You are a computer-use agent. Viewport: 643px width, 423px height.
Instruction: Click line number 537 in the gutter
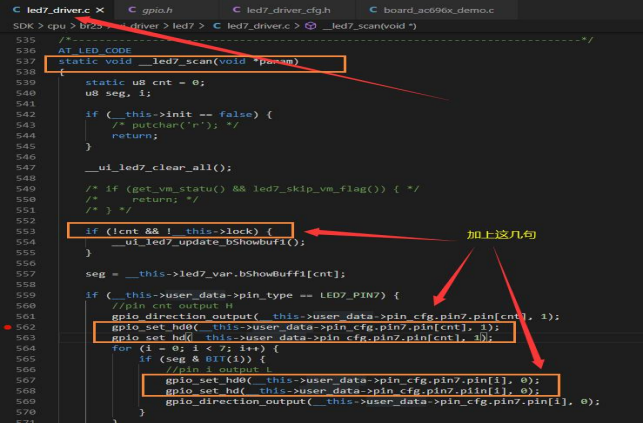tap(26, 61)
